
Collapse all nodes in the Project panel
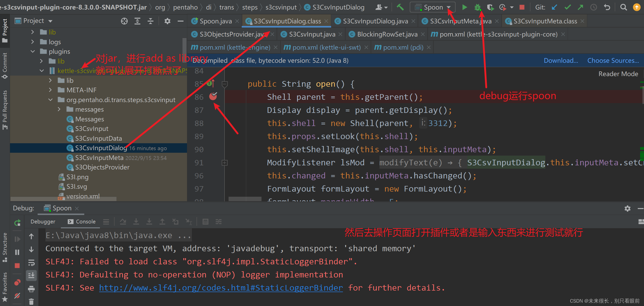click(151, 21)
